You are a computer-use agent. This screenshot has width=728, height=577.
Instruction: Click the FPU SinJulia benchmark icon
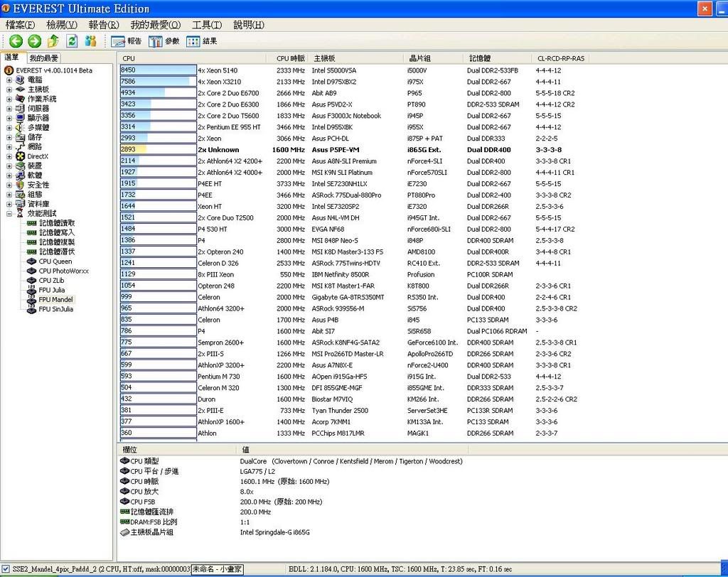[x=31, y=309]
